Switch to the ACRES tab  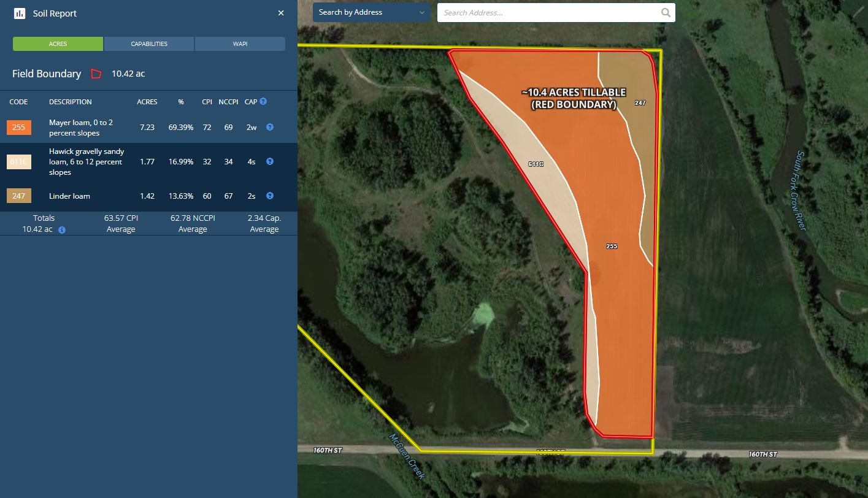click(58, 44)
